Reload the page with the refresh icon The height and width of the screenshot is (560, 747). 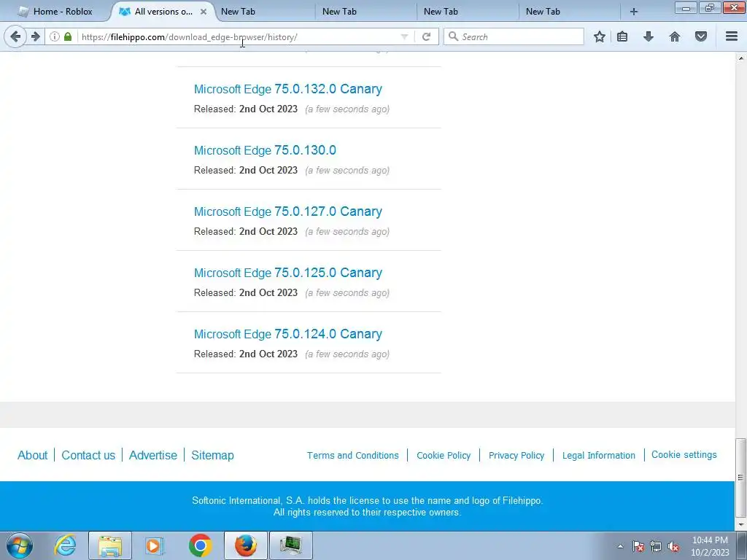coord(426,36)
